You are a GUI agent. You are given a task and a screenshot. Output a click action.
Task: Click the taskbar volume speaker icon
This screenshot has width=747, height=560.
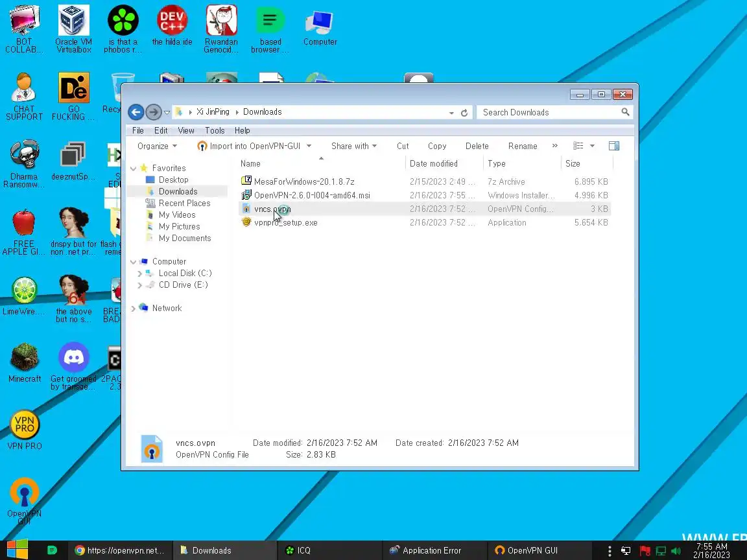pyautogui.click(x=676, y=551)
